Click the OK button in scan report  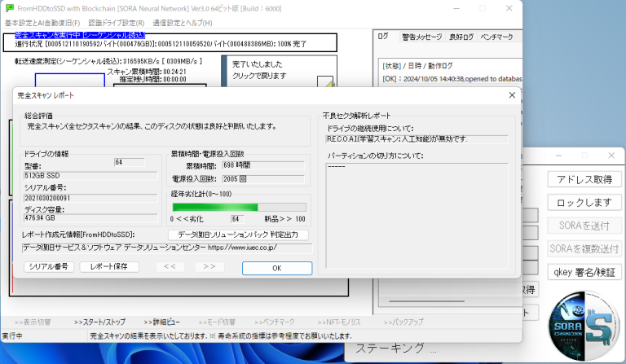point(277,268)
